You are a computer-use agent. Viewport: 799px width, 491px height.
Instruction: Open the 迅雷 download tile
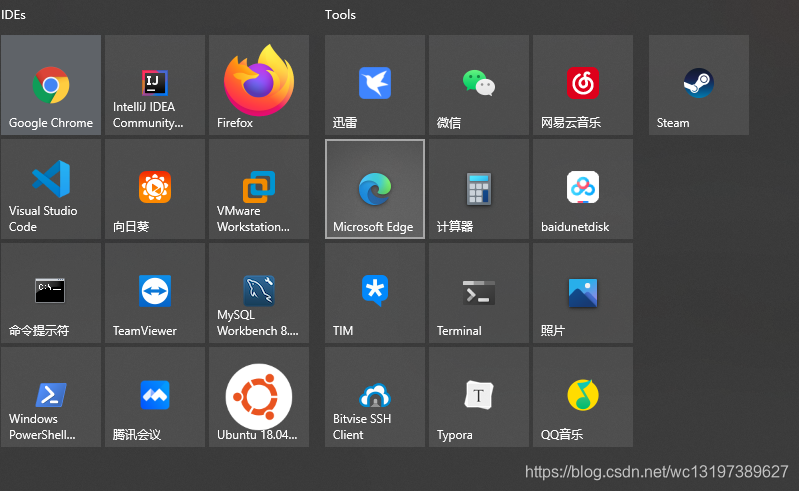point(375,85)
